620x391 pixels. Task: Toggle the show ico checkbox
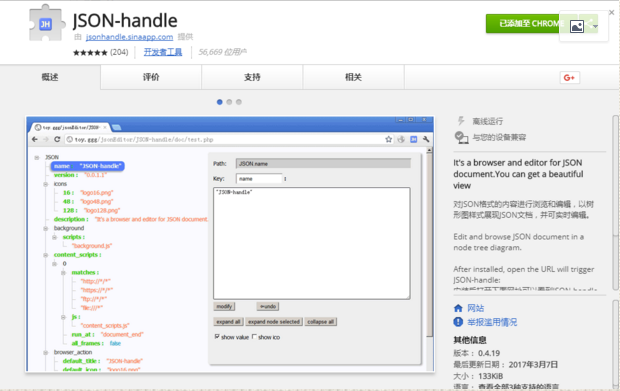coord(254,337)
